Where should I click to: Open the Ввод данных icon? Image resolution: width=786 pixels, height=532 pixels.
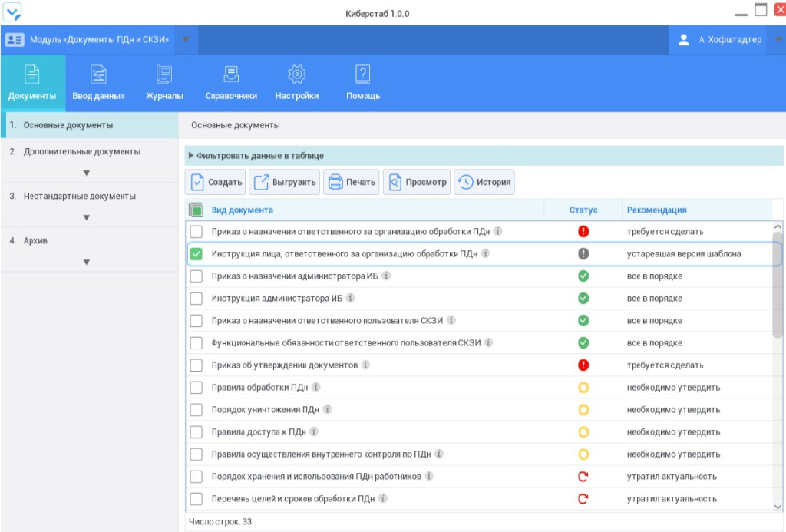(98, 74)
